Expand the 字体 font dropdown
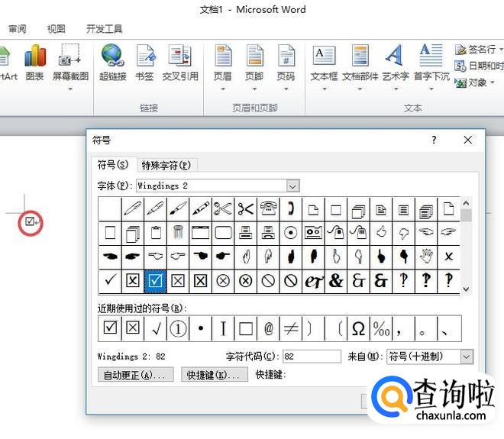Viewport: 504px width, 439px height. [x=292, y=186]
